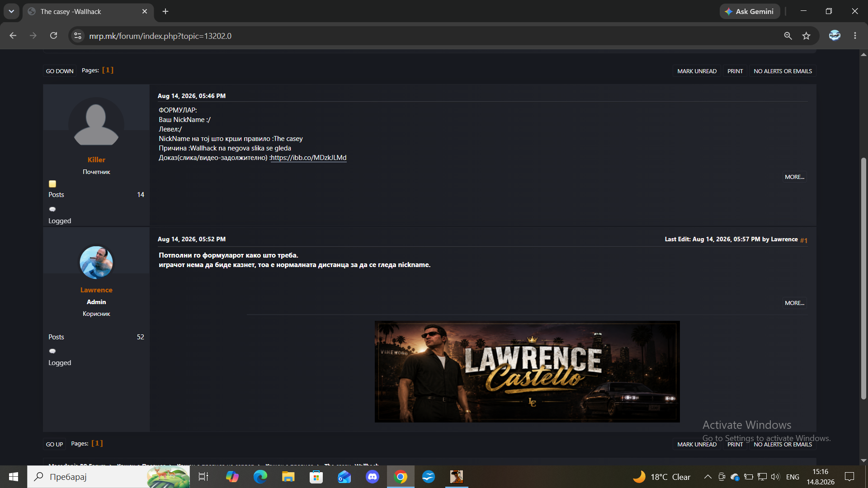Open Copilot from the taskbar
This screenshot has width=868, height=488.
(232, 477)
